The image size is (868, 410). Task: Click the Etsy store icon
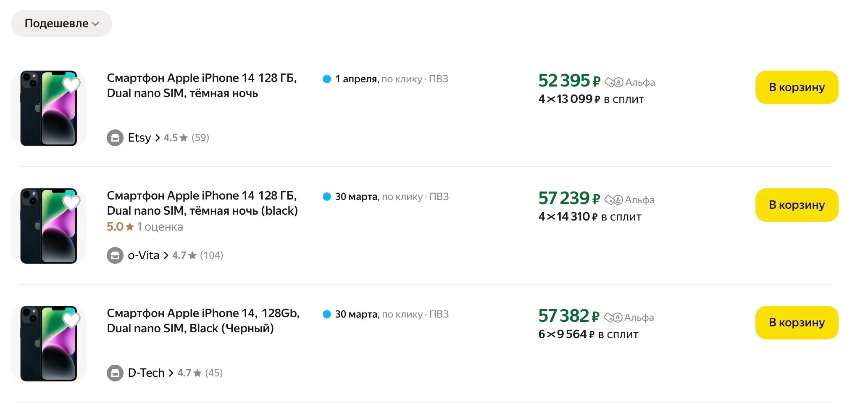point(115,138)
